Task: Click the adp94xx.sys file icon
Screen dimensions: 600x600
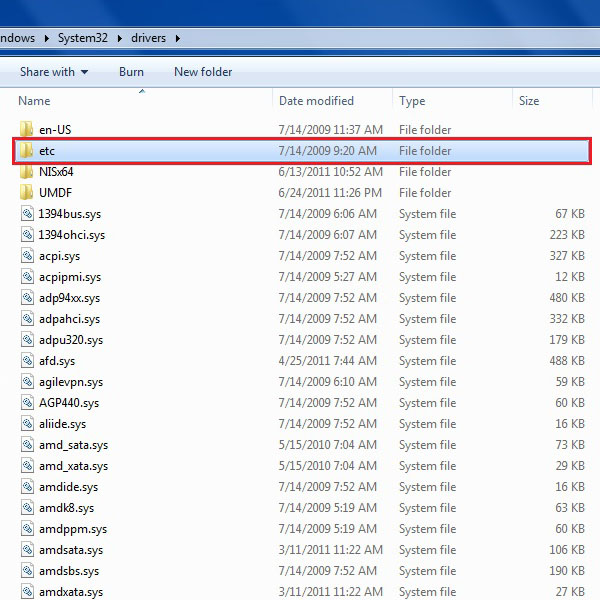Action: click(x=27, y=298)
